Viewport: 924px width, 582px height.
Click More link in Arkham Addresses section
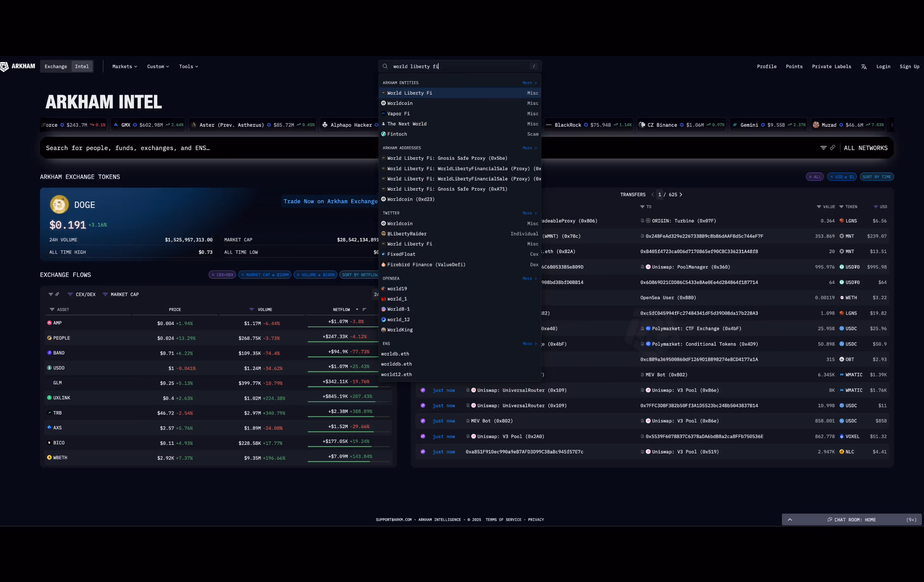point(529,148)
